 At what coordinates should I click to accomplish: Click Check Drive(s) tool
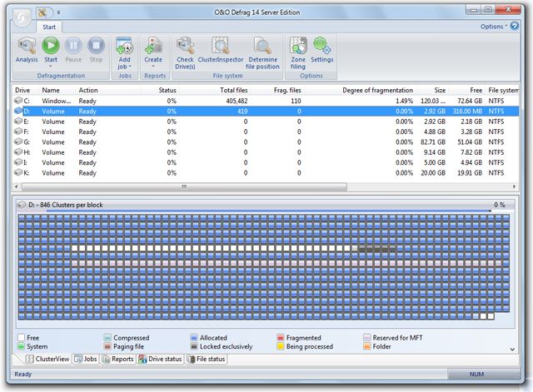[x=185, y=53]
